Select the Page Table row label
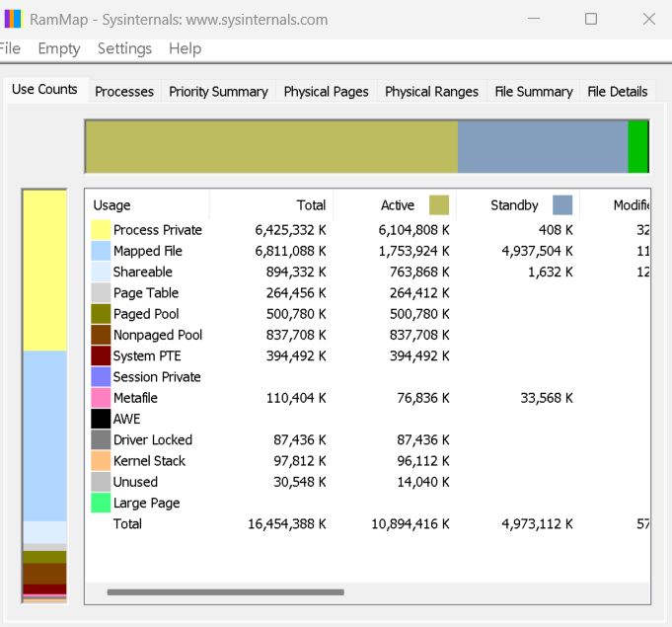 pyautogui.click(x=146, y=293)
